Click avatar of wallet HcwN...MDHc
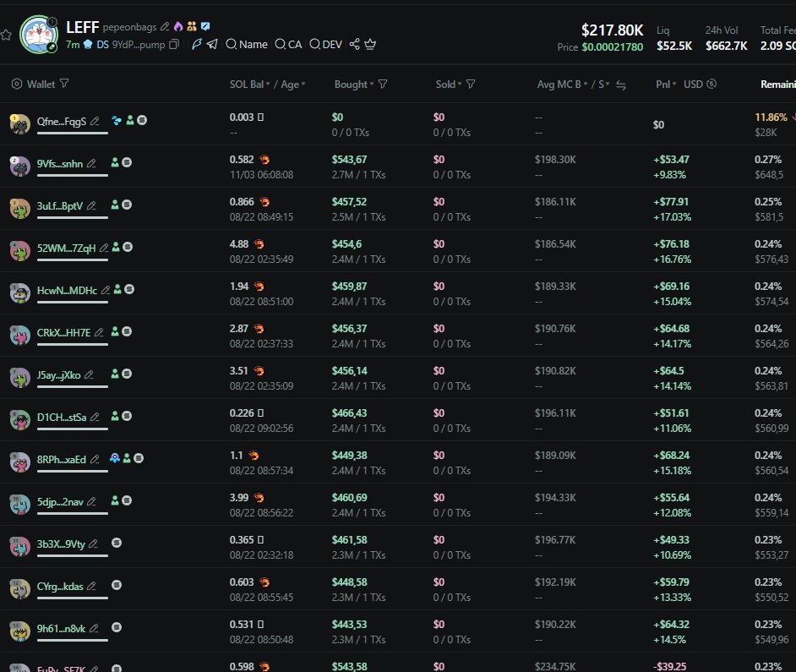The width and height of the screenshot is (796, 672). [x=19, y=293]
